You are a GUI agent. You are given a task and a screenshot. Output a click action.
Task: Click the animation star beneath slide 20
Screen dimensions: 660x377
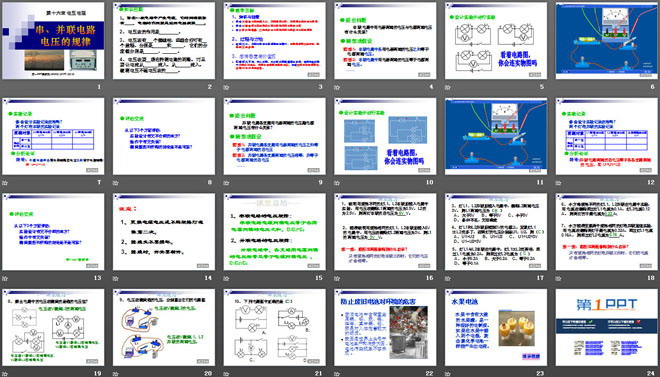(x=116, y=374)
